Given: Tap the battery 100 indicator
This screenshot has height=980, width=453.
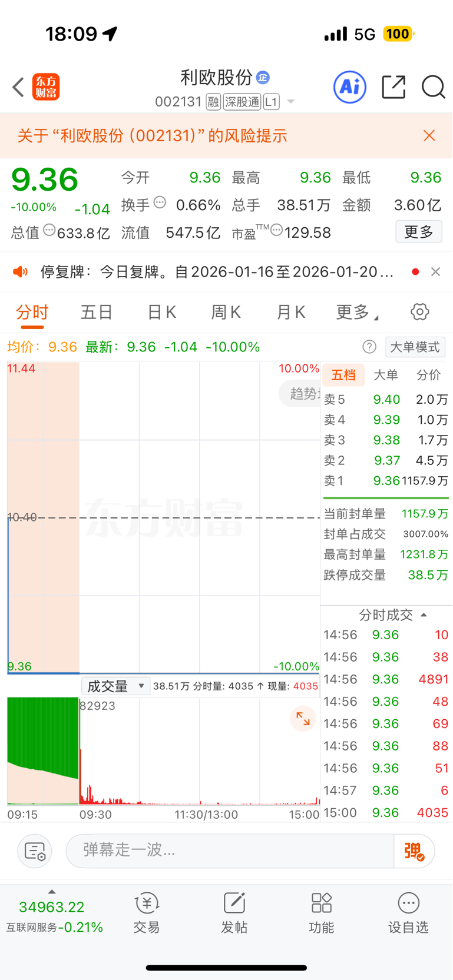Looking at the screenshot, I should pos(398,34).
